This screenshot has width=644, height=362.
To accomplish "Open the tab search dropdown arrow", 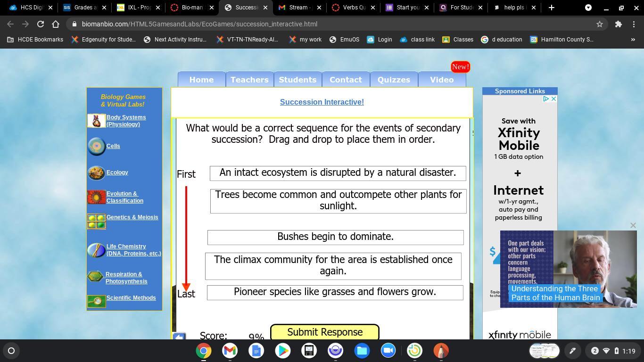I will coord(588,8).
